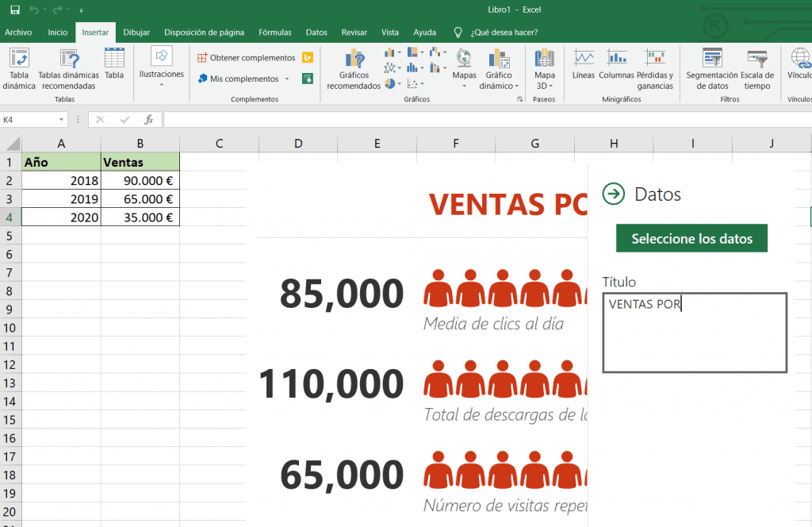
Task: Open Customize Quick Access Toolbar dropdown
Action: pyautogui.click(x=82, y=10)
